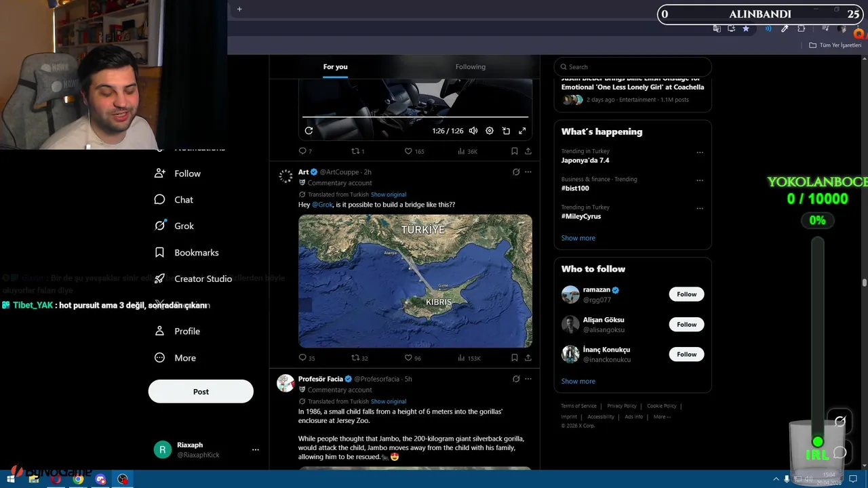Open the more menu on the Profesör Facia post
This screenshot has width=868, height=488.
click(528, 379)
